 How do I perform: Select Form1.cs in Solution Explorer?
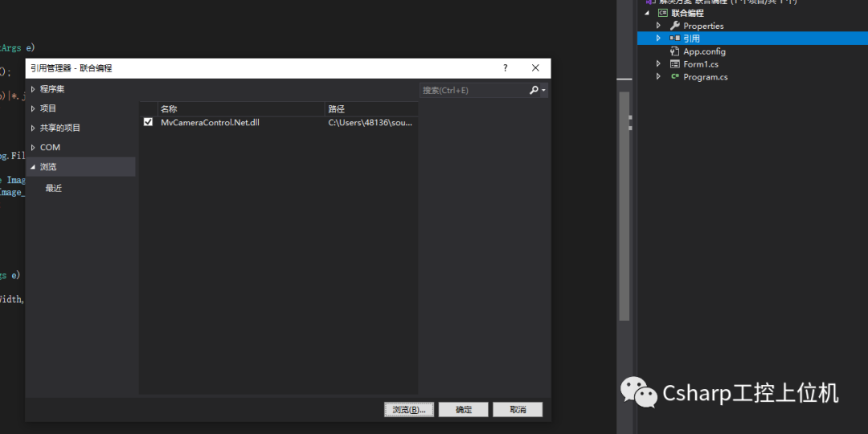coord(701,64)
